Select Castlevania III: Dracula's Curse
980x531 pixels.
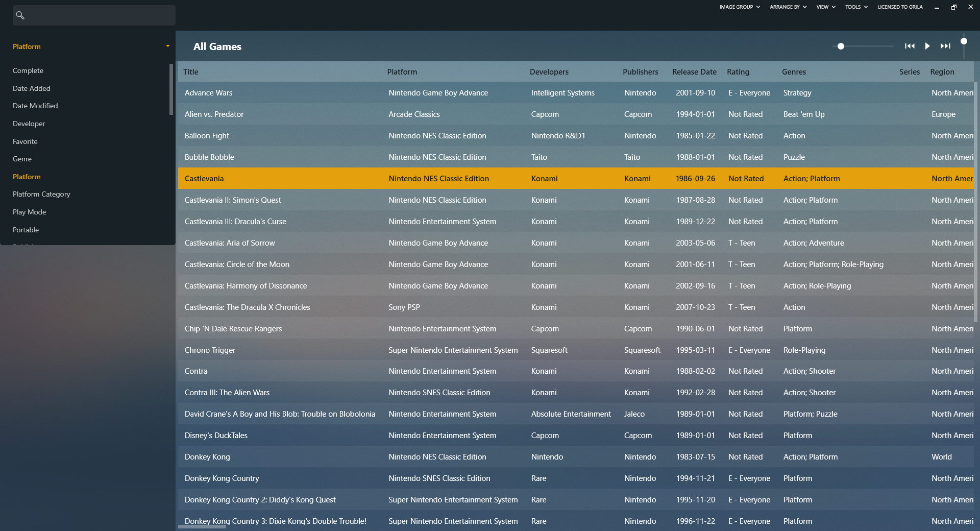pyautogui.click(x=235, y=222)
